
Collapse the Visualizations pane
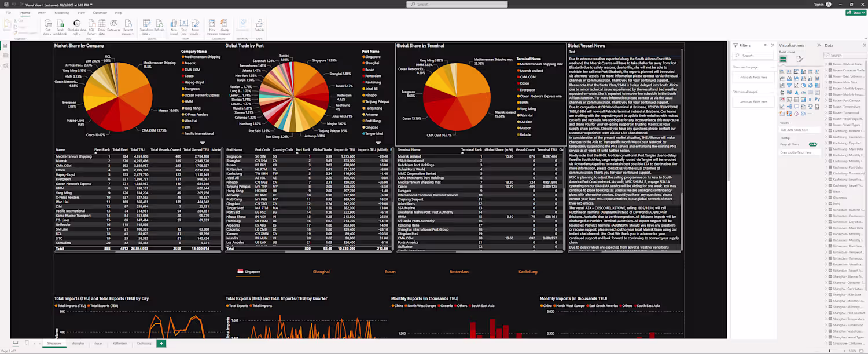pos(818,45)
